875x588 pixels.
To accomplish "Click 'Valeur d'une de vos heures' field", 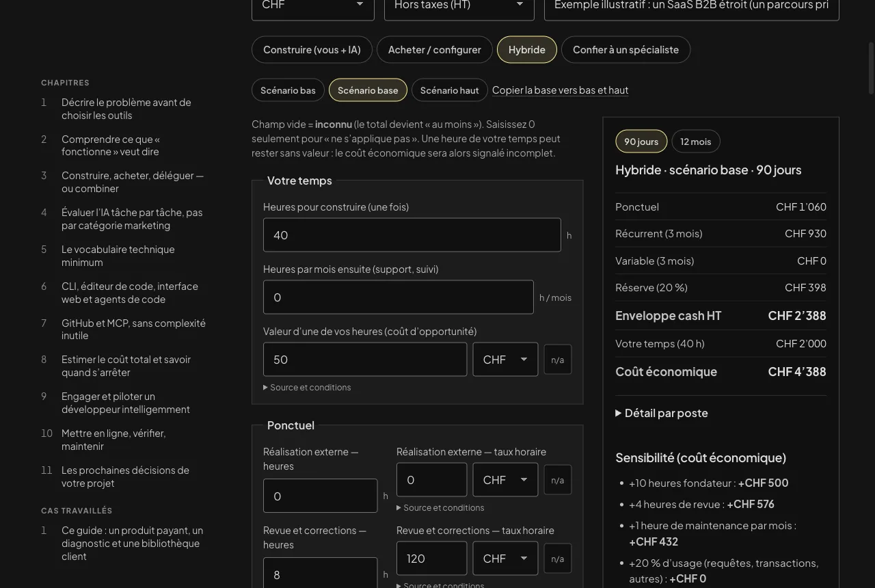I will (365, 359).
